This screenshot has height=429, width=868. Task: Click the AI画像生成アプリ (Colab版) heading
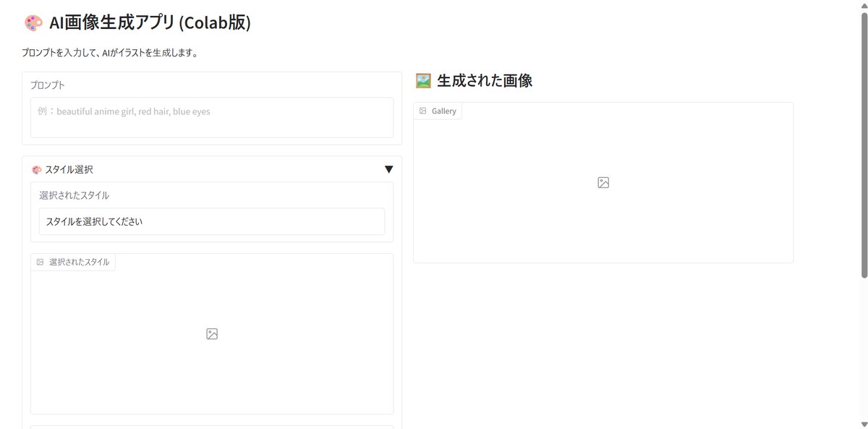coord(150,23)
